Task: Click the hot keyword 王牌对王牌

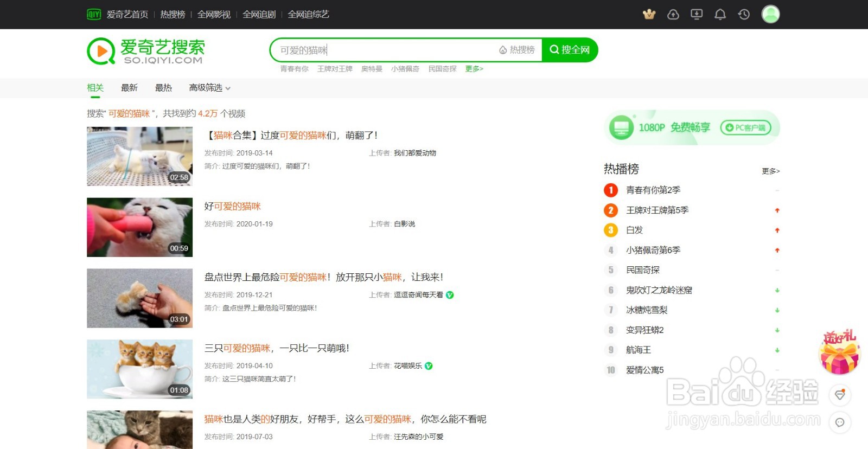Action: (x=335, y=69)
